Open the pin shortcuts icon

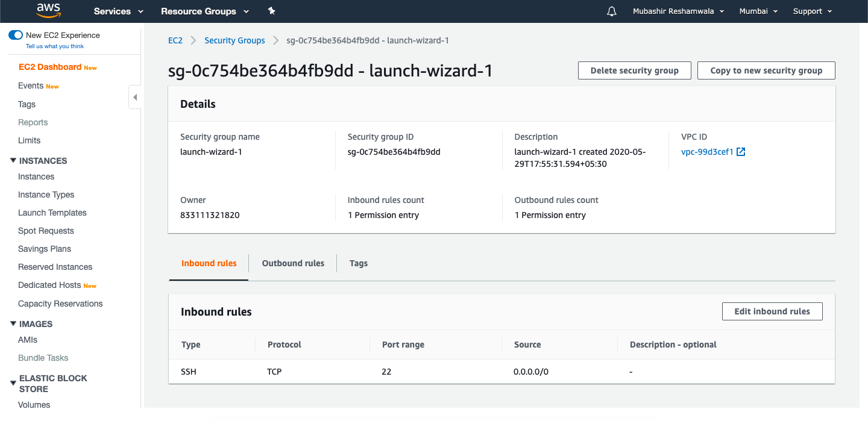[271, 11]
